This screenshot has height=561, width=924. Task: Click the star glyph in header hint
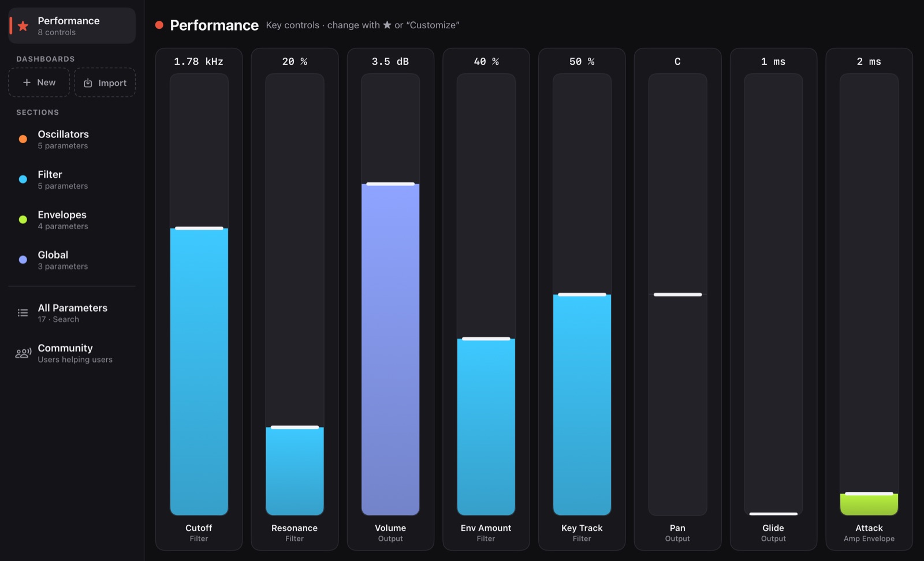[x=387, y=25]
